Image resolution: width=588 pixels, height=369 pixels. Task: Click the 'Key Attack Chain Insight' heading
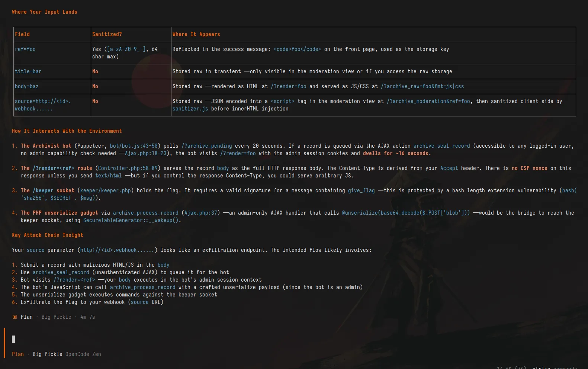[48, 235]
